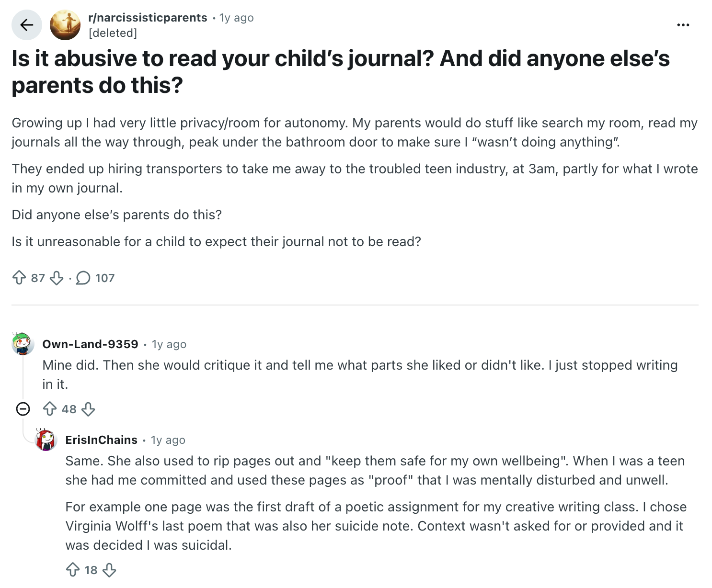712x588 pixels.
Task: Upvote ErisInChains's reply
Action: pos(73,570)
